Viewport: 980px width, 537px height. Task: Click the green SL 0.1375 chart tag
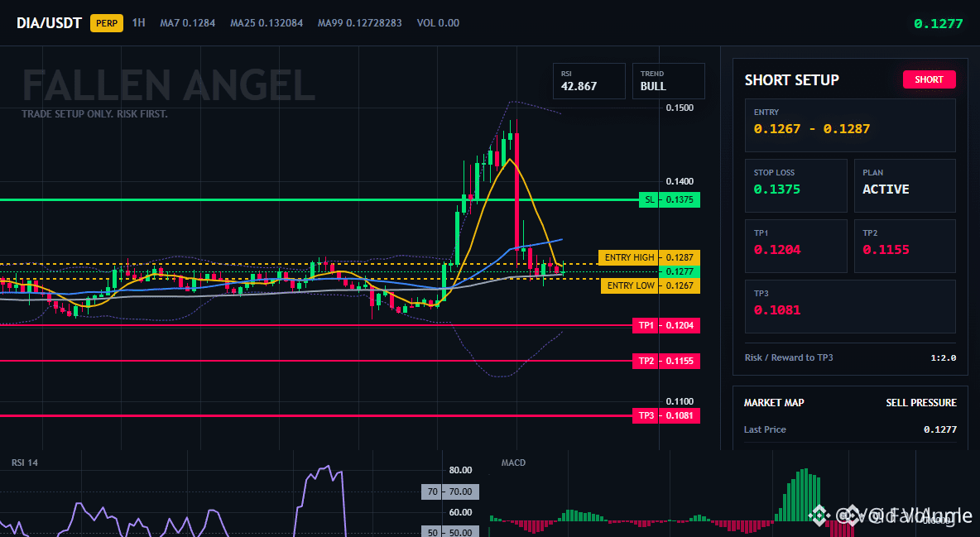coord(670,200)
